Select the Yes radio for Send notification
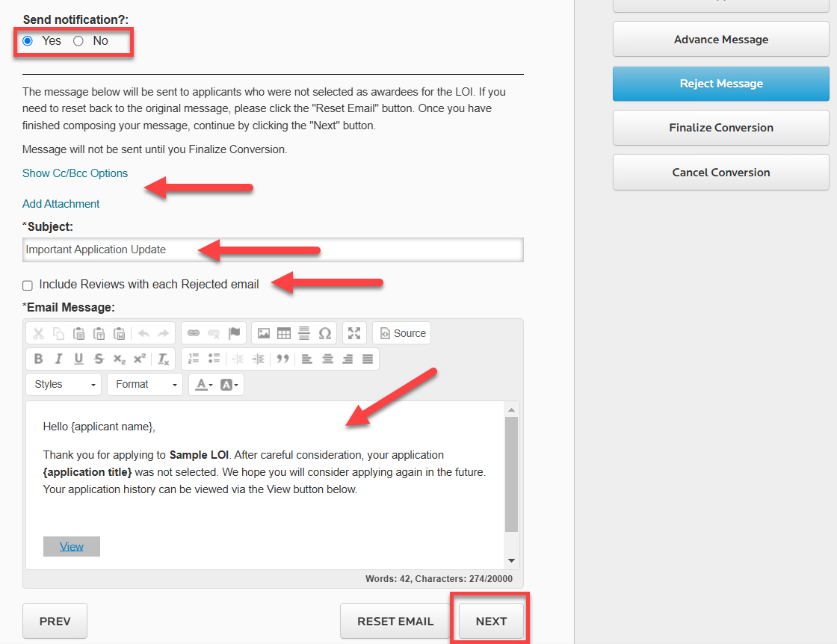Viewport: 837px width, 644px height. tap(28, 41)
